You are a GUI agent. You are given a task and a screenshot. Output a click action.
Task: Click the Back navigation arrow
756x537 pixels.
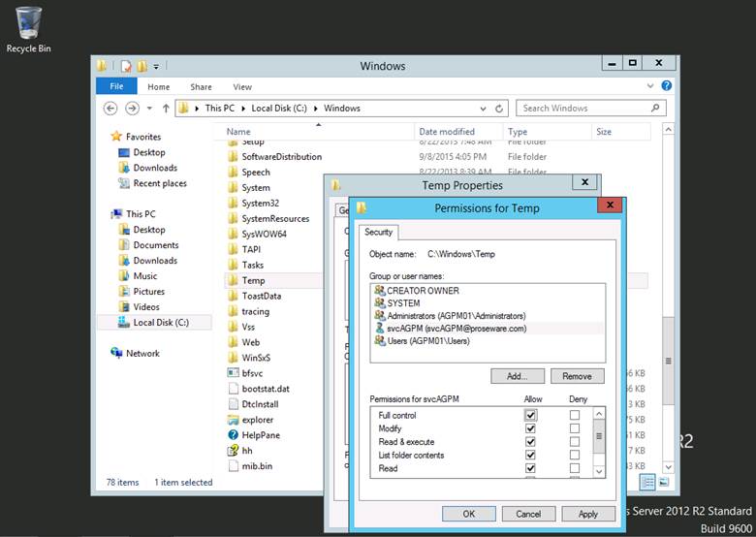click(x=110, y=109)
